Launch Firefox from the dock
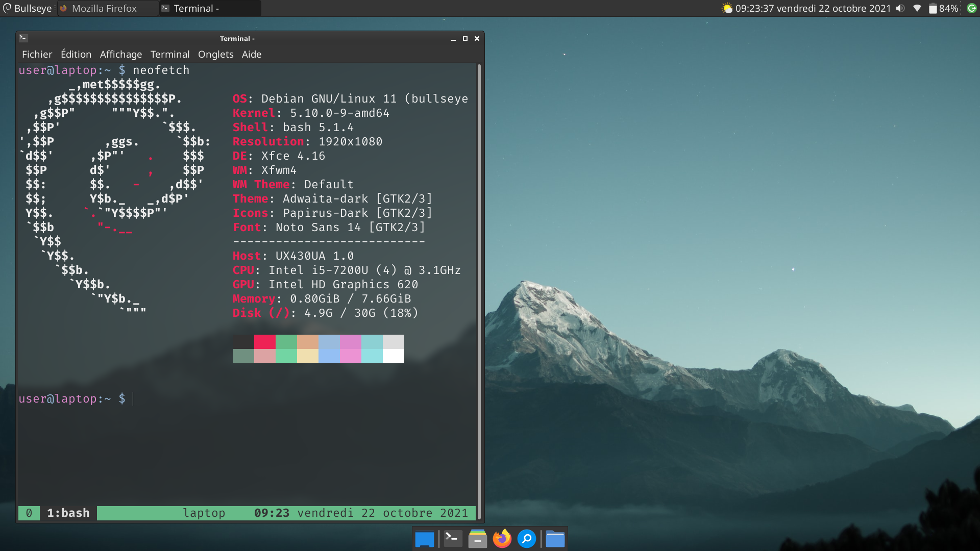The width and height of the screenshot is (980, 551). pos(502,539)
